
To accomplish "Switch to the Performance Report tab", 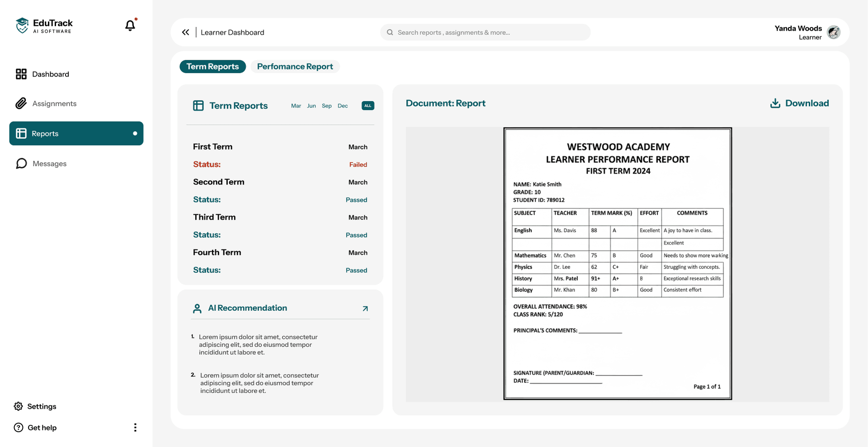I will 295,66.
